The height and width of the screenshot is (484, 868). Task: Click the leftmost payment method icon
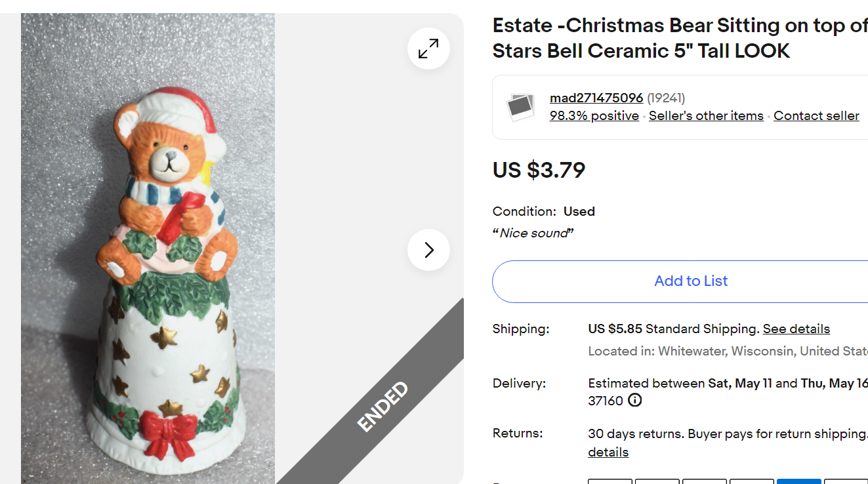[610, 481]
